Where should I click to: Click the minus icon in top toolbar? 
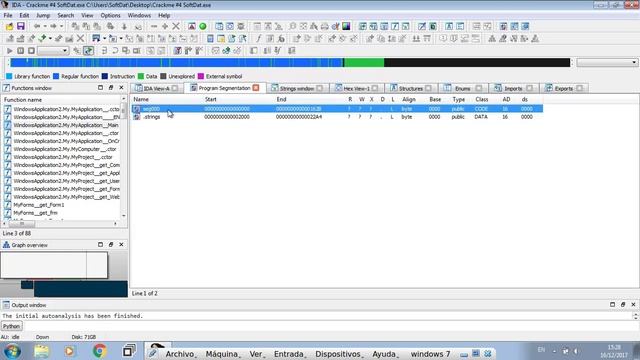[x=154, y=27]
